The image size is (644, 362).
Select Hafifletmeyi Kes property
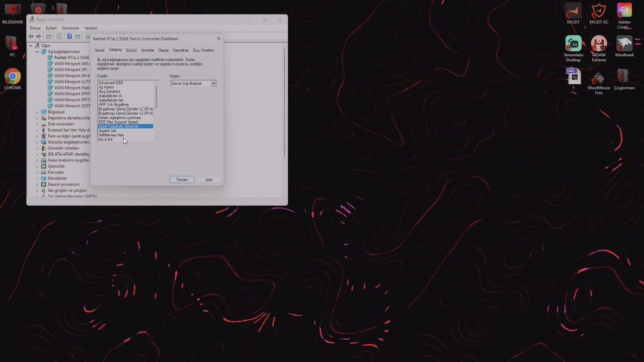111,135
